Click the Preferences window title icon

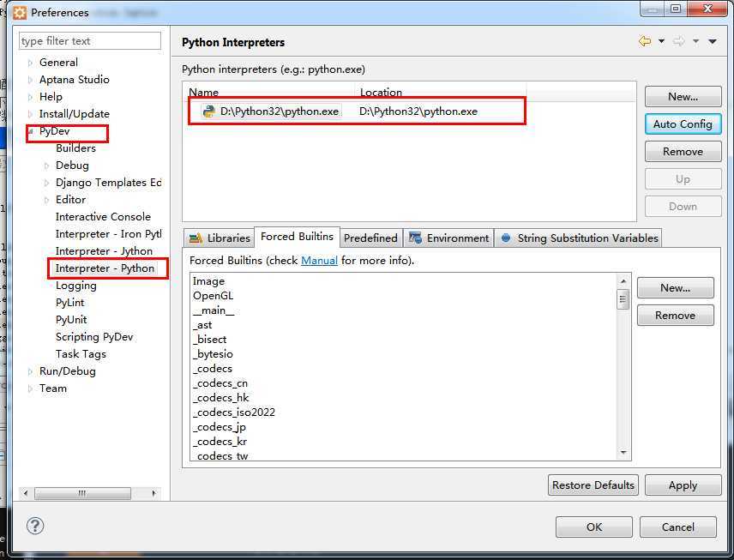[x=20, y=13]
